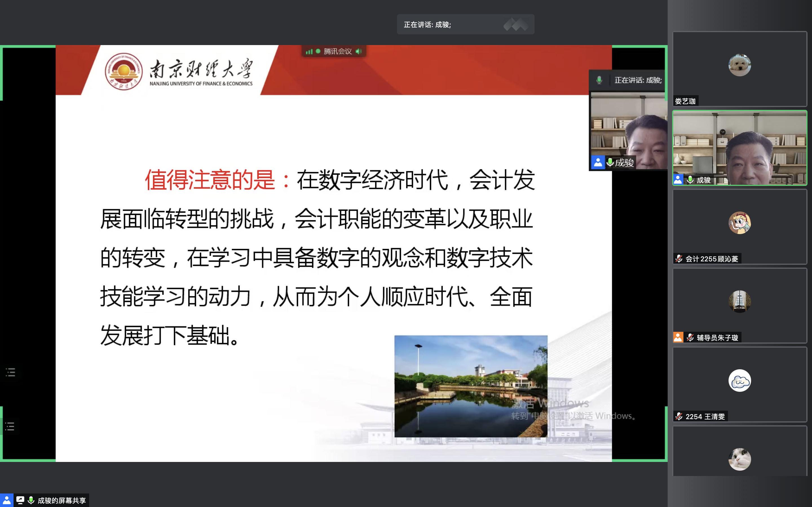Click muted mic icon on 会计2255顾沁菱 tile
The image size is (812, 507).
[x=679, y=259]
